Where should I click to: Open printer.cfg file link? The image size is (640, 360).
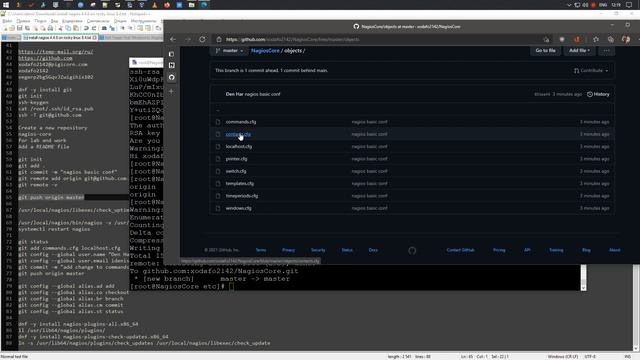[x=236, y=159]
